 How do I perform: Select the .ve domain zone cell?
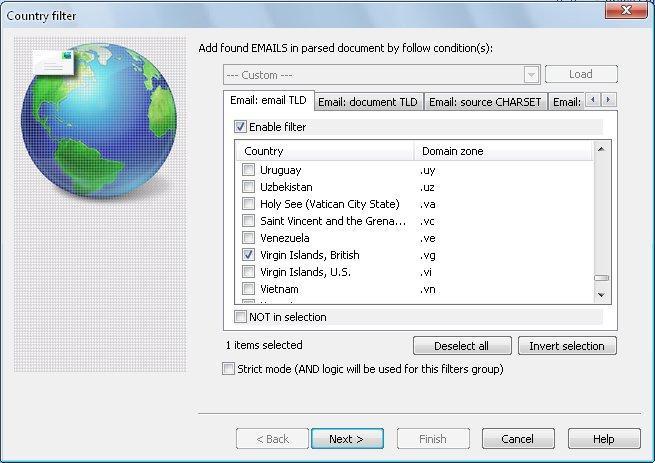point(428,238)
